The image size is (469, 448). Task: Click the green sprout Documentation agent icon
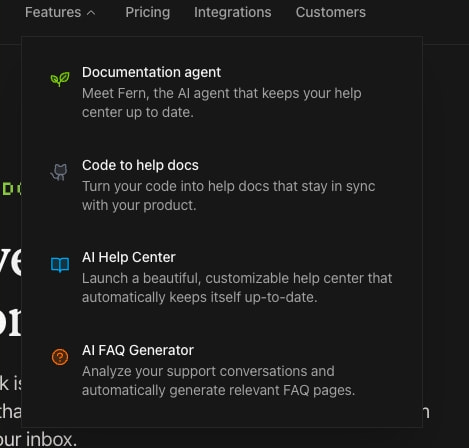click(60, 79)
